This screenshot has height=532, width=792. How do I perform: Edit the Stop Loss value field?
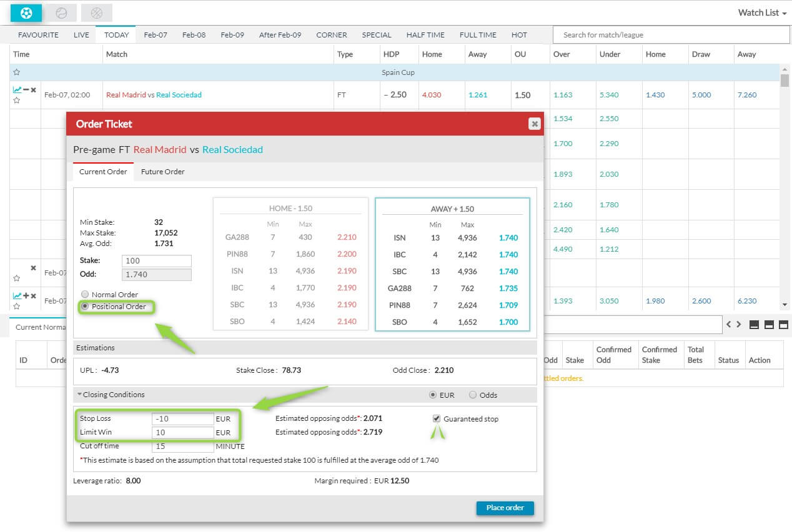coord(182,419)
